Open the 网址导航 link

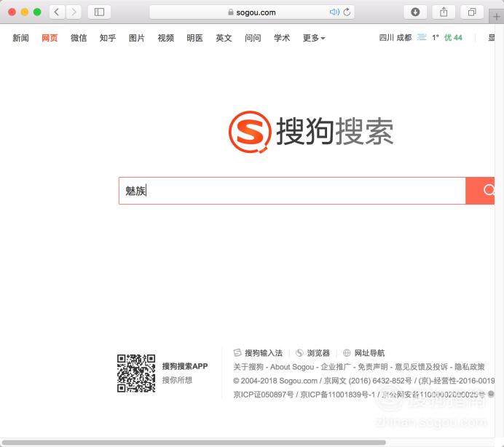(x=369, y=353)
